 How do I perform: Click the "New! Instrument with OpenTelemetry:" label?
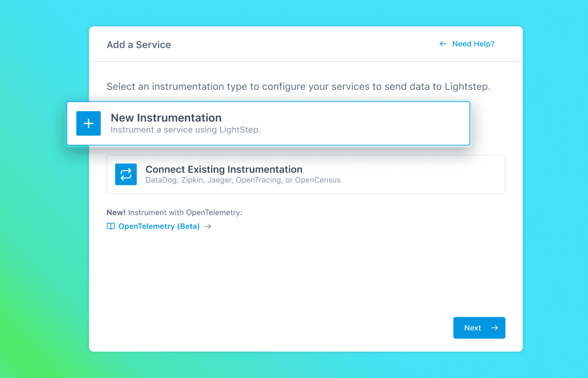[174, 213]
